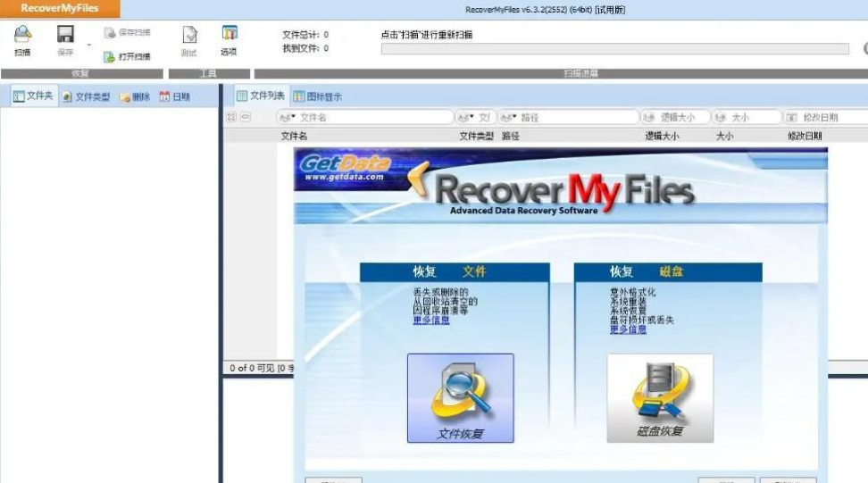The width and height of the screenshot is (868, 483).
Task: Click the 修改日期 filter field
Action: pos(825,117)
